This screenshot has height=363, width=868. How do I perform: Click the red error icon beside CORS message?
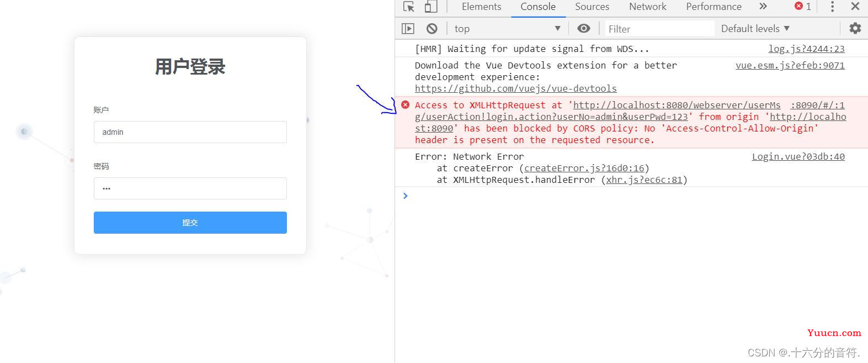click(x=406, y=105)
